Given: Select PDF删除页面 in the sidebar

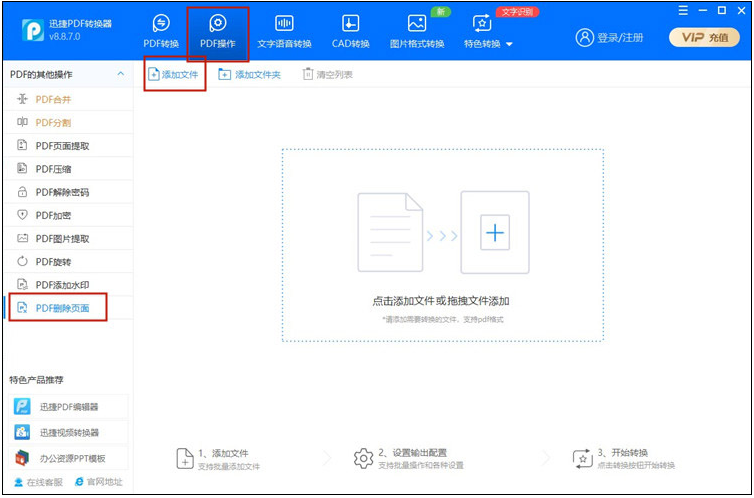Looking at the screenshot, I should [67, 308].
